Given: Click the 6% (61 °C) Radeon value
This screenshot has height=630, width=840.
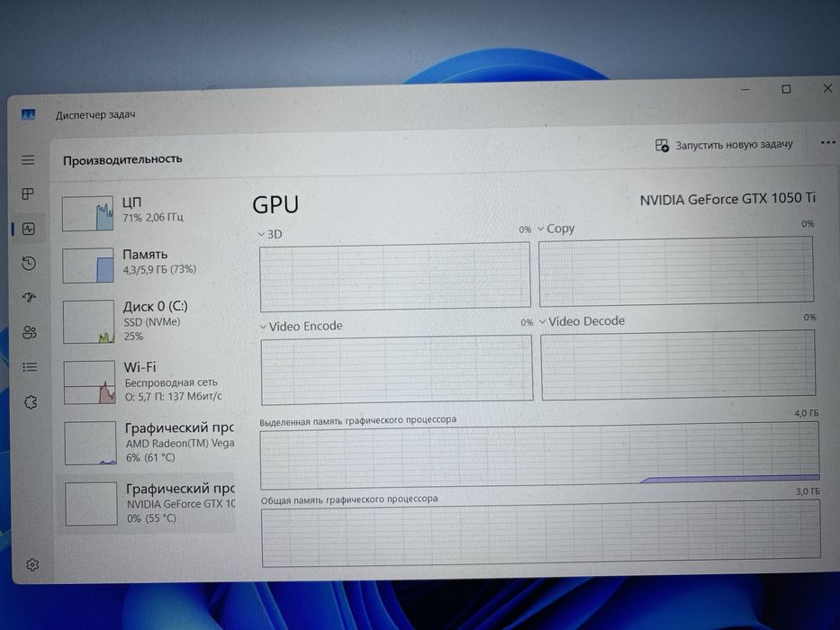Looking at the screenshot, I should pos(151,457).
